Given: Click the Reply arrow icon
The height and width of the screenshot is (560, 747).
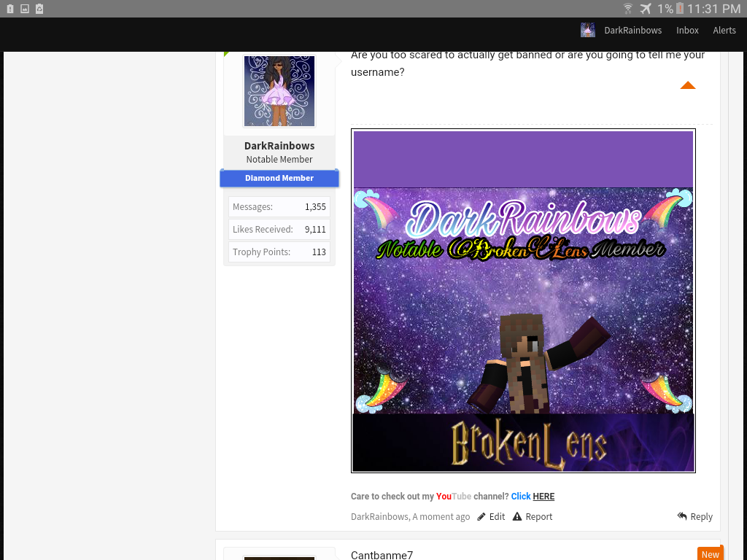Looking at the screenshot, I should pyautogui.click(x=682, y=516).
